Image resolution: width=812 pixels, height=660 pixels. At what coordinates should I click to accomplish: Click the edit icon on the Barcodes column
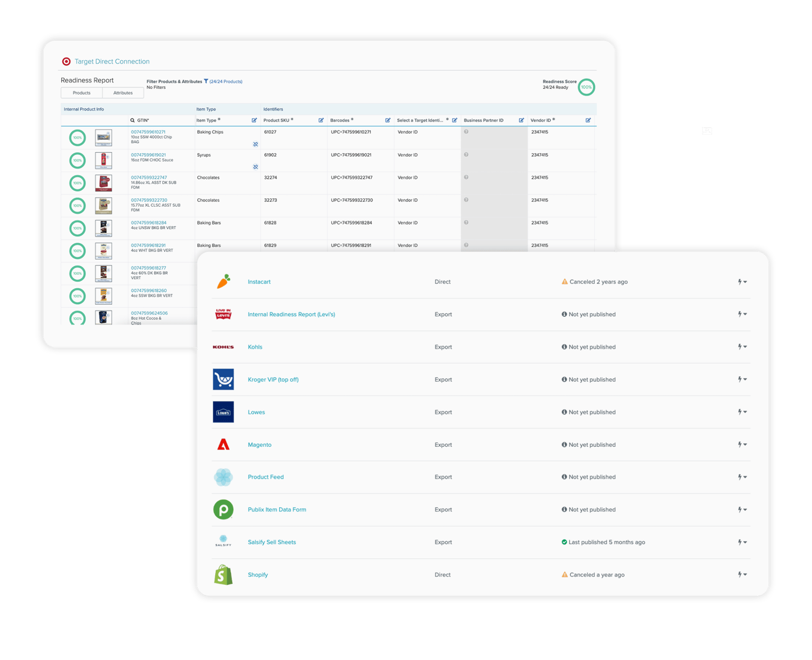coord(389,120)
